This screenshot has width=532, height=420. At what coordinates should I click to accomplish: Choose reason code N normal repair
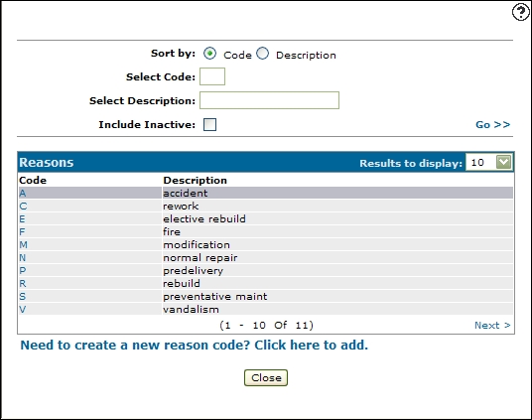(x=23, y=258)
